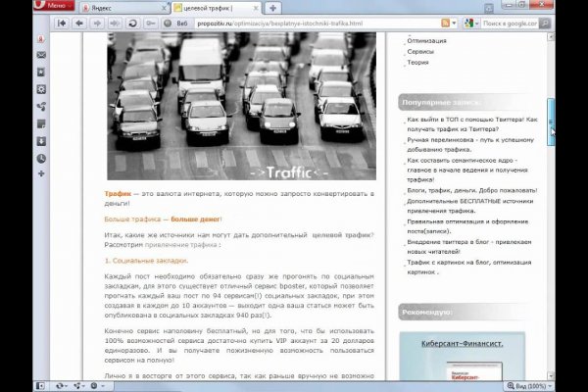Viewport: 588px width, 392px height.
Task: Open the Downloads panel in sidebar
Action: [41, 140]
